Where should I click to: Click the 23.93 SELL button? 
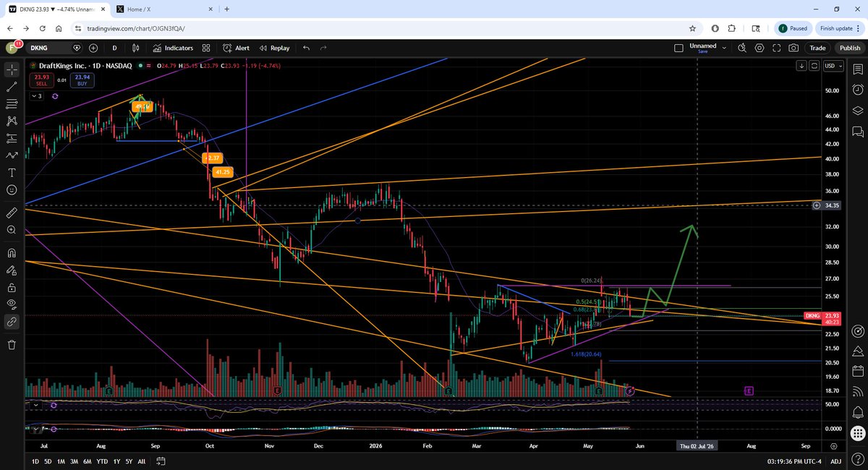point(41,80)
